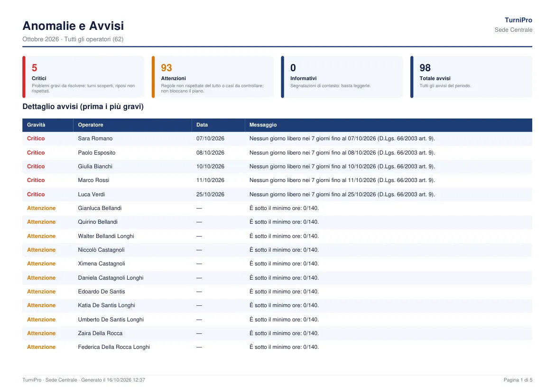Select operator name 'Sara Romano'
This screenshot has width=555, height=392.
pos(95,139)
